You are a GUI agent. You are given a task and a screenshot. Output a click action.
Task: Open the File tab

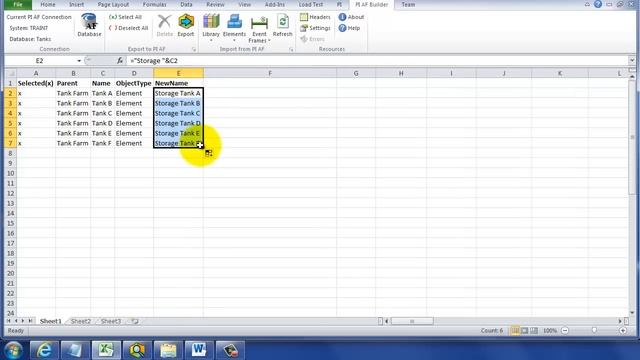18,4
